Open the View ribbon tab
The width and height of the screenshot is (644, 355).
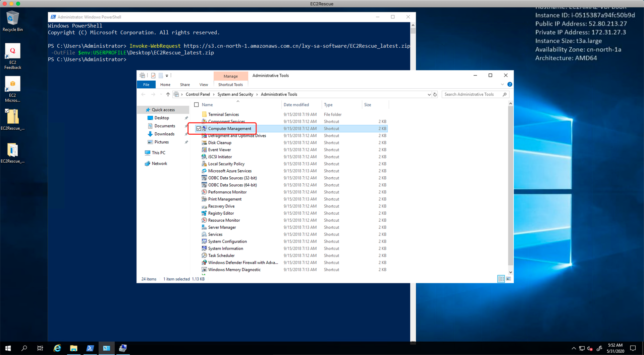[x=204, y=85]
